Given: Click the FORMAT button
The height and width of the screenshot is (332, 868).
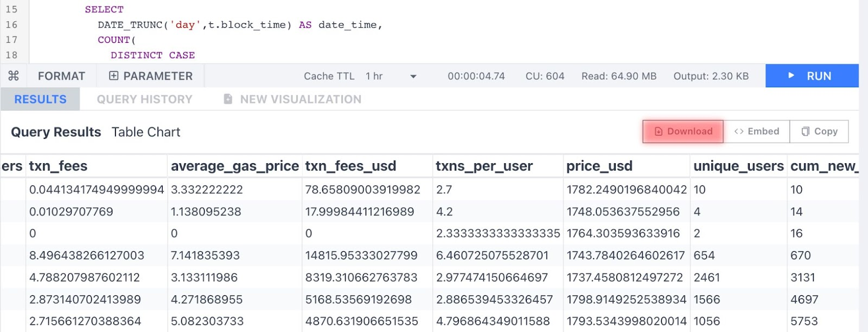Looking at the screenshot, I should (61, 76).
